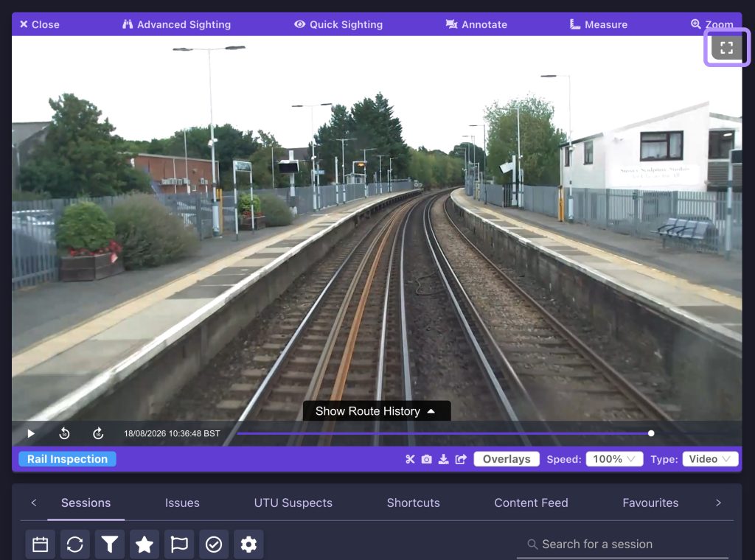This screenshot has height=560, width=755.
Task: Open the Favourites tab
Action: click(650, 503)
